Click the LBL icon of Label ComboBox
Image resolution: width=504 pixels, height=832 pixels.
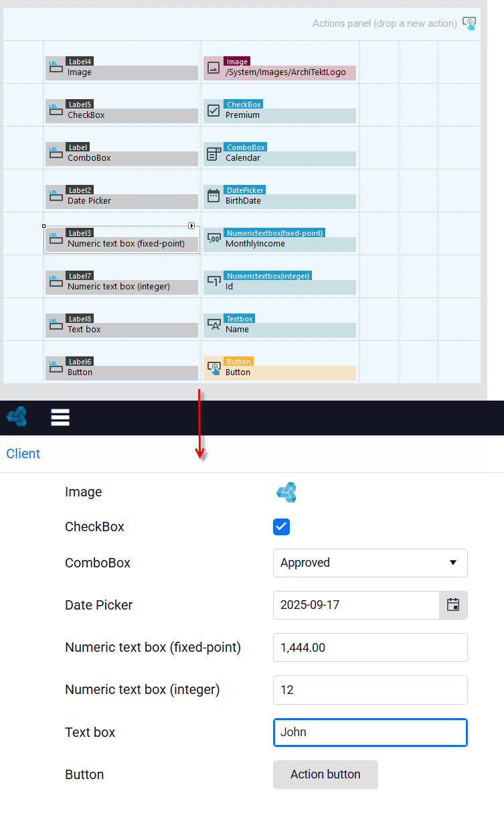(x=55, y=153)
